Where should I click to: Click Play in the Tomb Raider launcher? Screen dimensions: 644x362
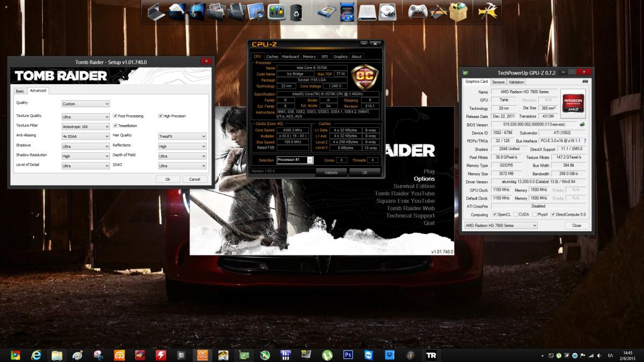(429, 172)
